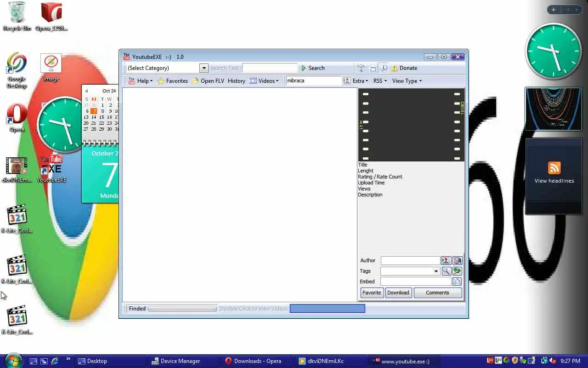Screen dimensions: 588x368
Task: Select the Opera browser desktop shortcut
Action: click(x=17, y=118)
